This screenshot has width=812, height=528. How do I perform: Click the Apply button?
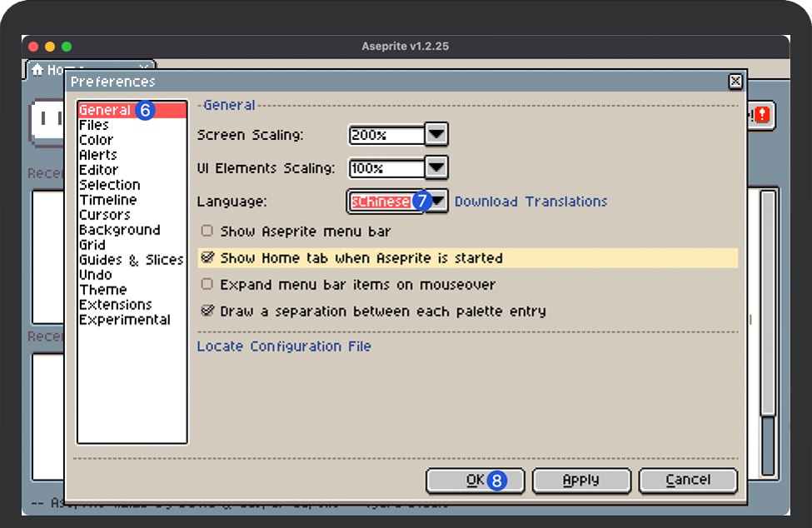(581, 481)
